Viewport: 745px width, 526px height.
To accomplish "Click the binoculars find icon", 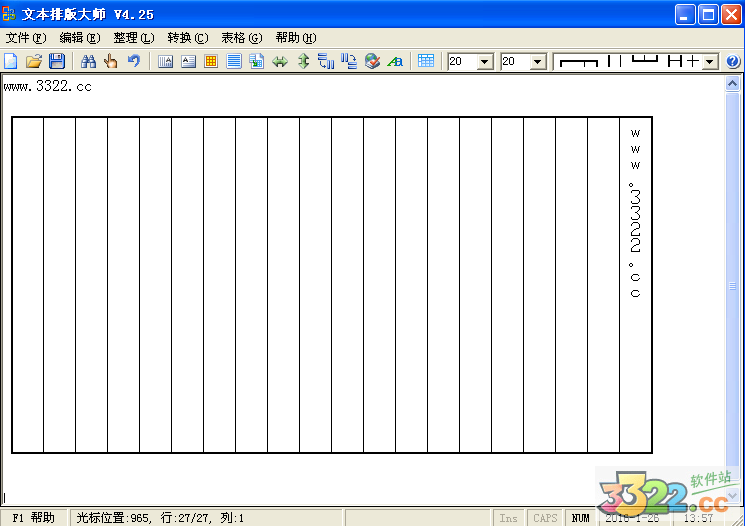I will 88,62.
